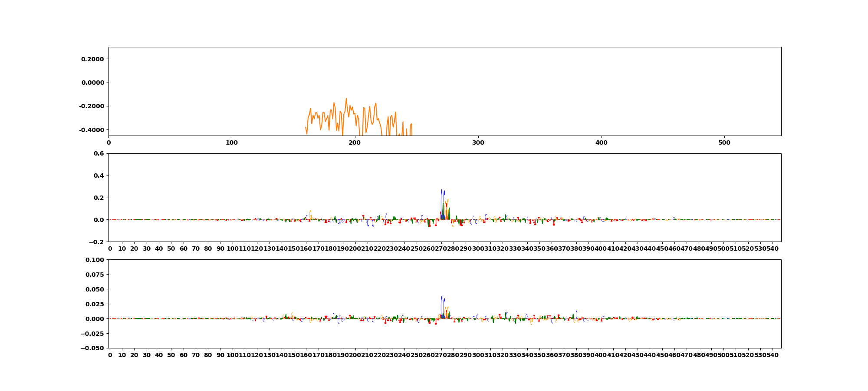Click the 100 x-axis tick in top plot
Viewport: 868px width, 391px height.
point(232,142)
